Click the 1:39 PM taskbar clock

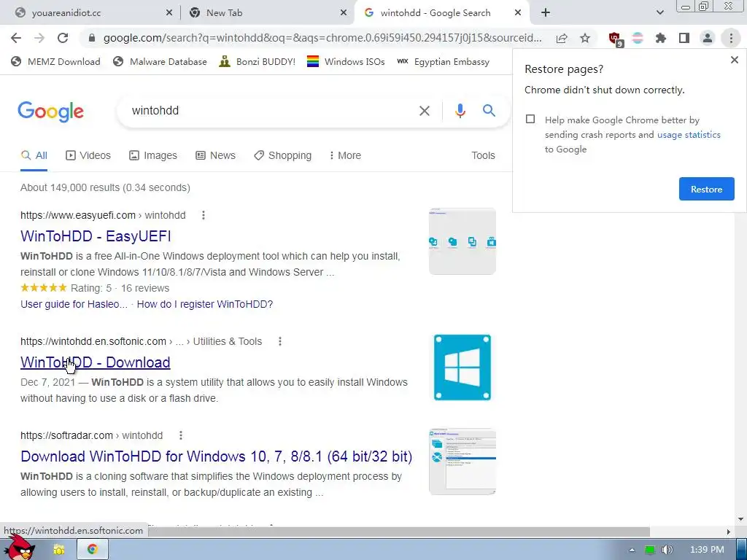pos(707,550)
